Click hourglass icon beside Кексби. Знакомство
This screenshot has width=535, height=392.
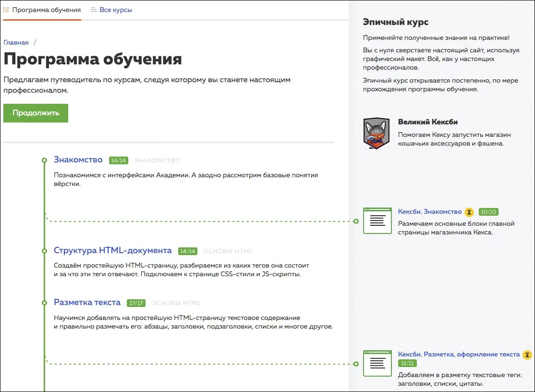470,212
